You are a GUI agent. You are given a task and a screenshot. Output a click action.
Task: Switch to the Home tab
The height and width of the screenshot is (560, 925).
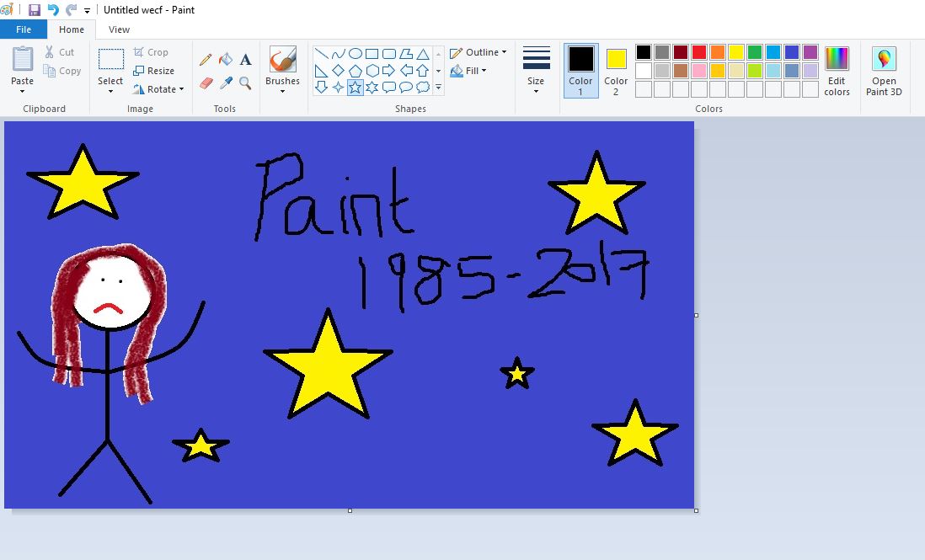click(x=72, y=29)
